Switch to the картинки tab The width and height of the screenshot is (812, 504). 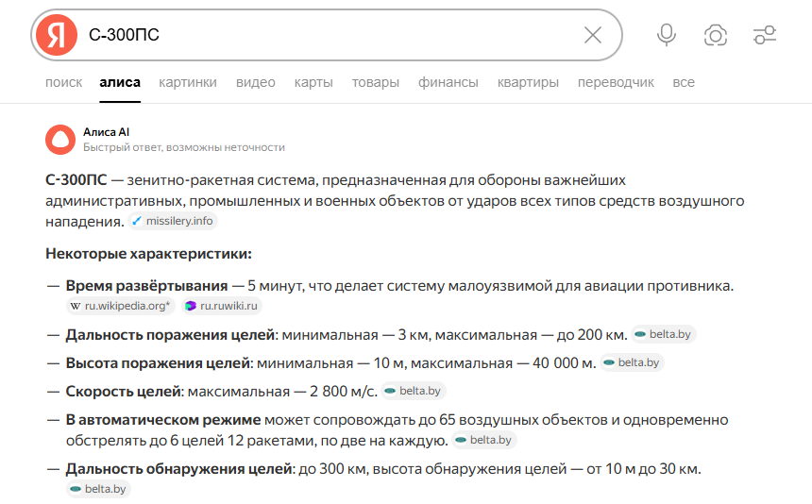click(188, 82)
